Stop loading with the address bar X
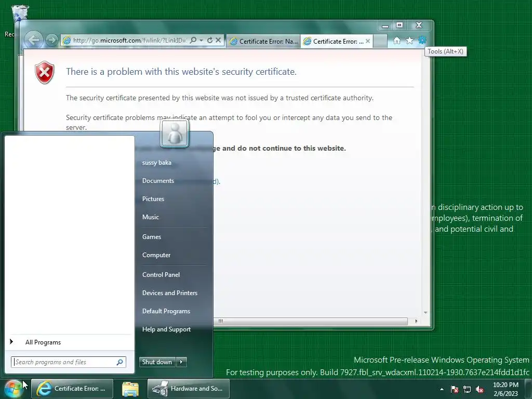This screenshot has height=399, width=532. (x=218, y=40)
